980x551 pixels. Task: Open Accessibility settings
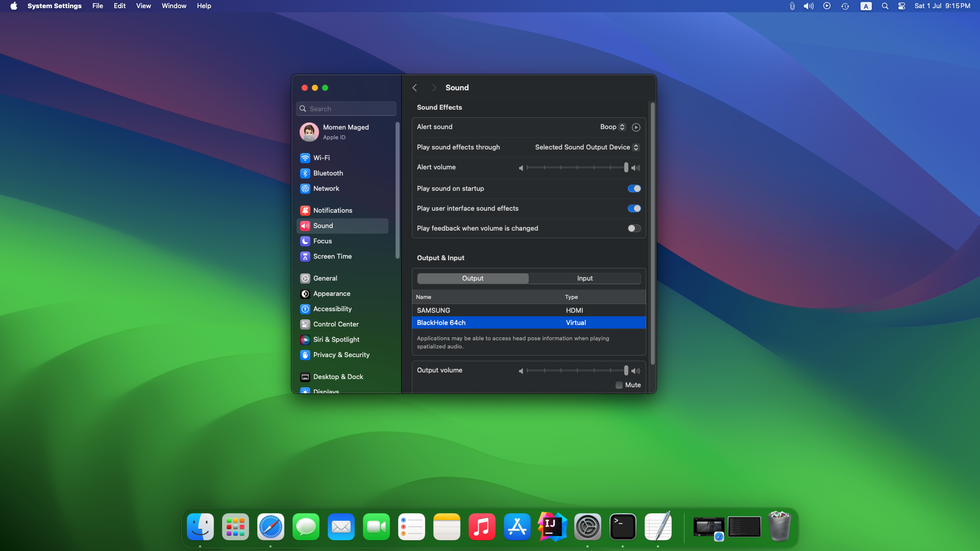(x=332, y=309)
